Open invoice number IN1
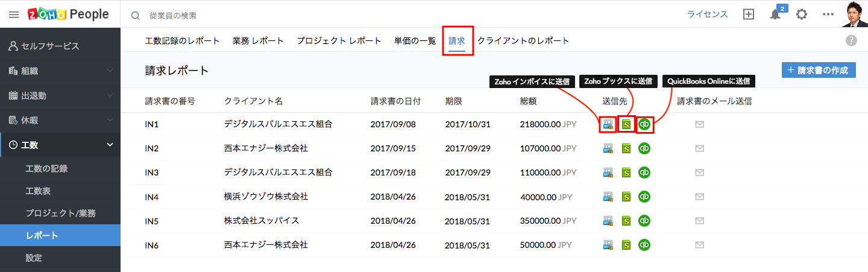 [x=152, y=124]
